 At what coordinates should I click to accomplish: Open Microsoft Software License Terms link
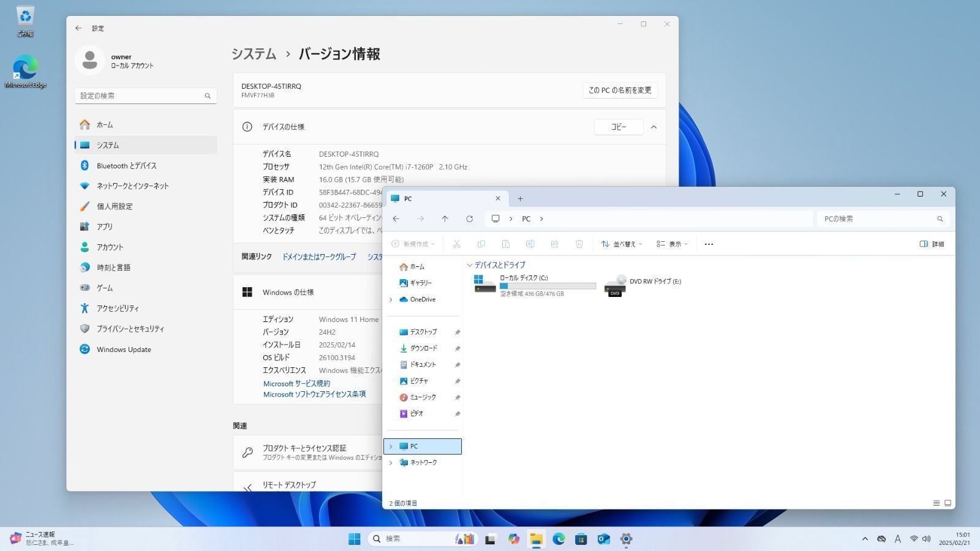pos(314,395)
